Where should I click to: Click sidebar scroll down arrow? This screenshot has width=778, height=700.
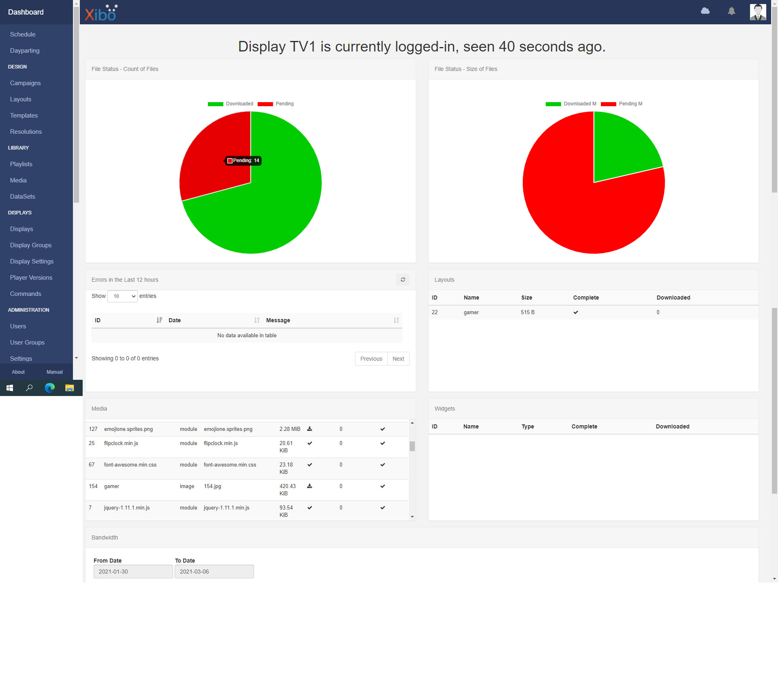pos(76,358)
